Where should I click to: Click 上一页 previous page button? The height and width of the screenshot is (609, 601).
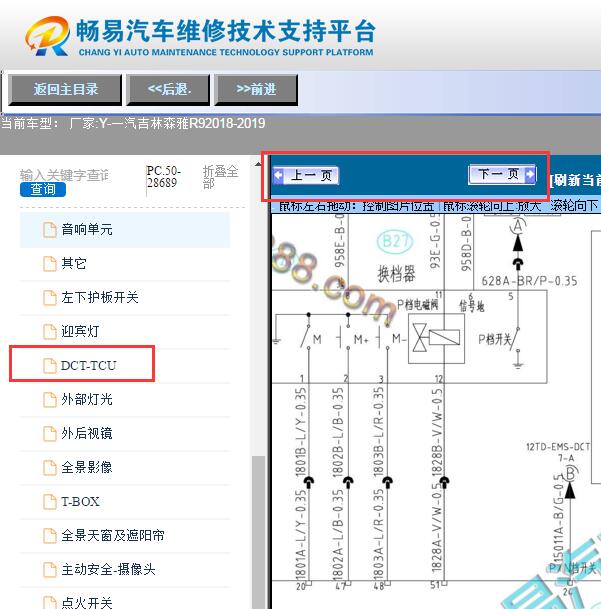point(306,175)
